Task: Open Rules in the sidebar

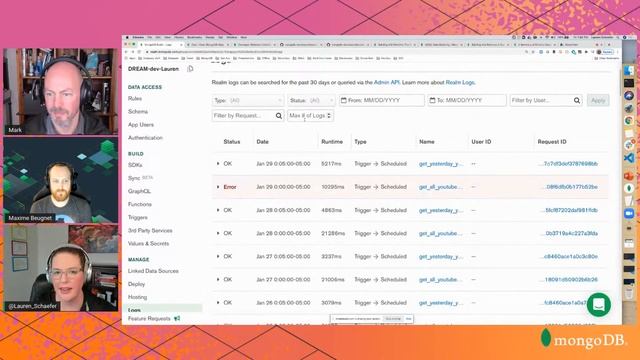Action: coord(135,98)
